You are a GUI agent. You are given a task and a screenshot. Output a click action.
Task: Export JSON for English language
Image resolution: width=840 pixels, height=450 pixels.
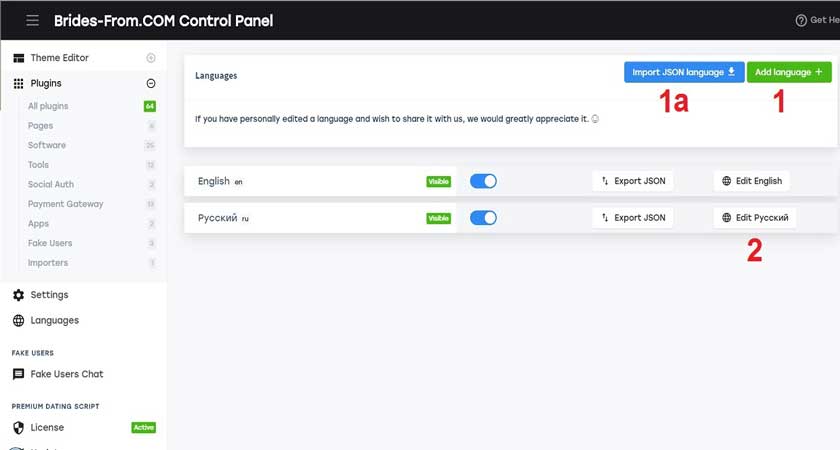pyautogui.click(x=633, y=181)
